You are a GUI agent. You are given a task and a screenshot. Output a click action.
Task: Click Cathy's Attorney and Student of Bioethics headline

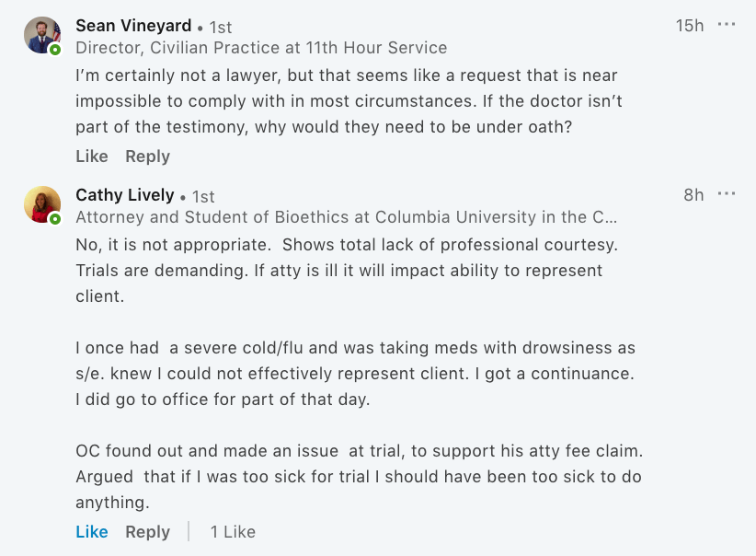click(x=346, y=217)
